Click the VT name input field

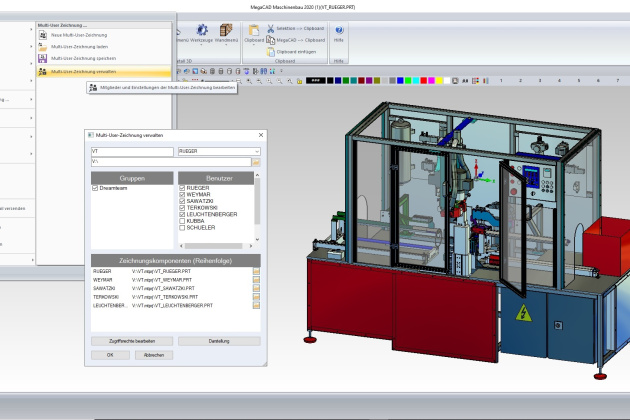tap(130, 150)
